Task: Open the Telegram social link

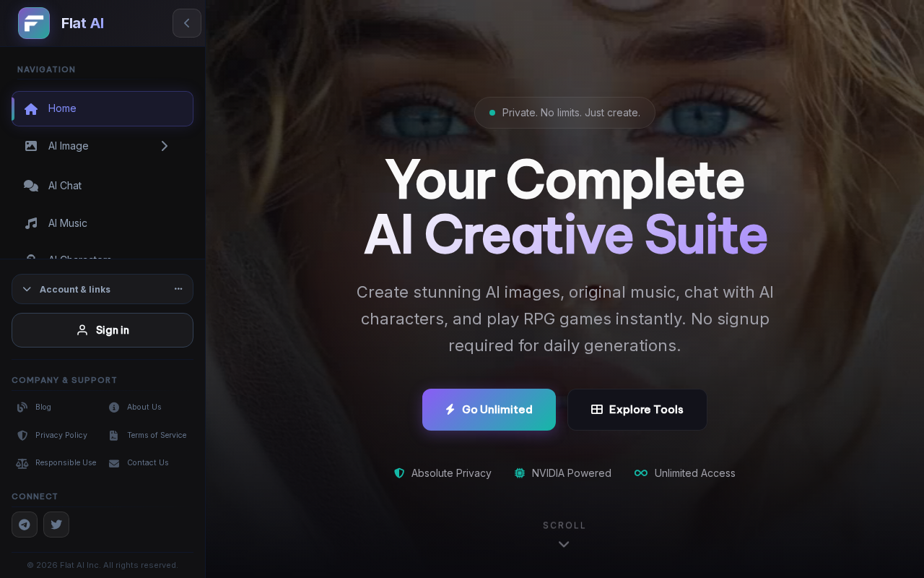Action: pos(25,525)
